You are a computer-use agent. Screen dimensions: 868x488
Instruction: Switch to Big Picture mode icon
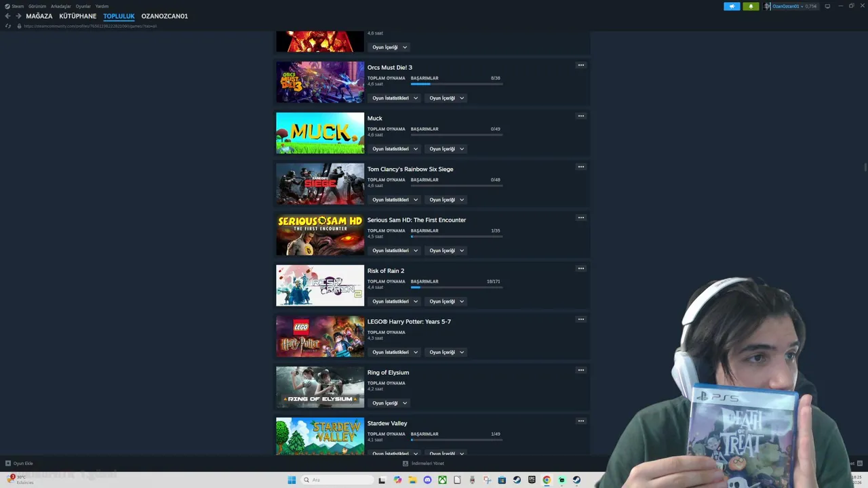[x=827, y=6]
